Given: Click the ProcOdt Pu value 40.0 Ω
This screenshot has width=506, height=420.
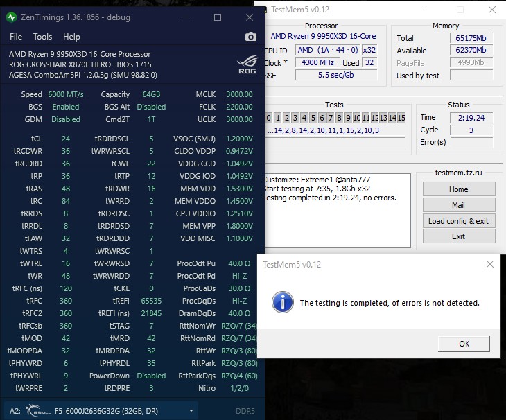Looking at the screenshot, I should [x=239, y=263].
